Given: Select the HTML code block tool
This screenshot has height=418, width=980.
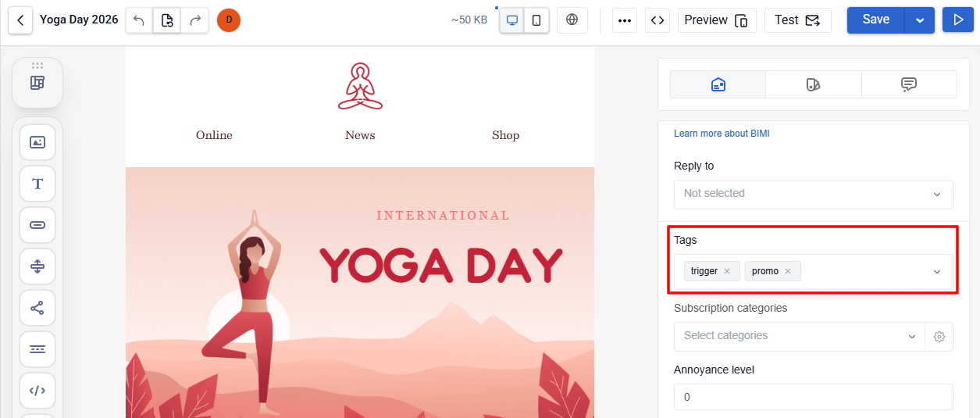Looking at the screenshot, I should [x=37, y=391].
